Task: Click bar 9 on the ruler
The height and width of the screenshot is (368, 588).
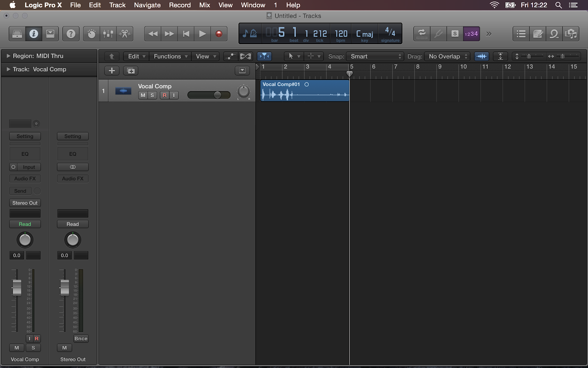Action: [x=440, y=67]
